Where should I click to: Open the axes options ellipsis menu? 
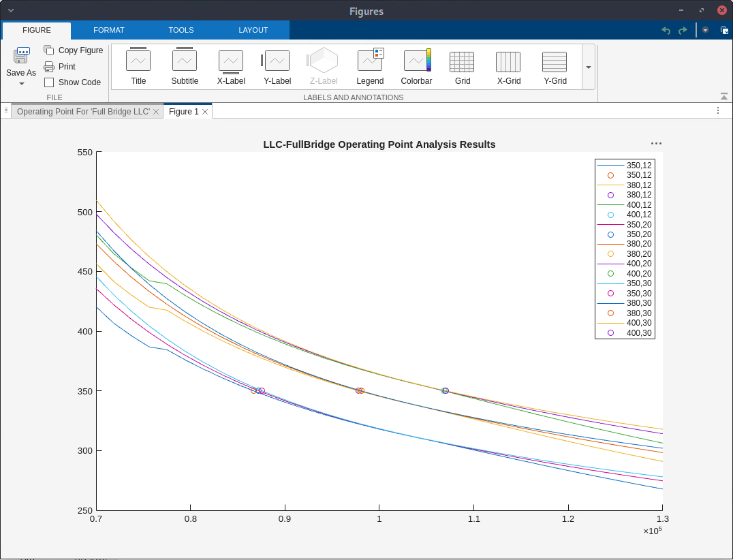pos(656,143)
